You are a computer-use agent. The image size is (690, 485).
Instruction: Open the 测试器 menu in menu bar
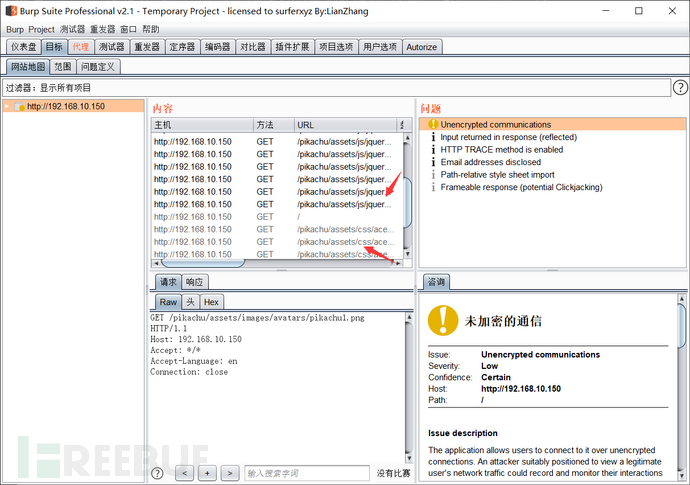72,29
